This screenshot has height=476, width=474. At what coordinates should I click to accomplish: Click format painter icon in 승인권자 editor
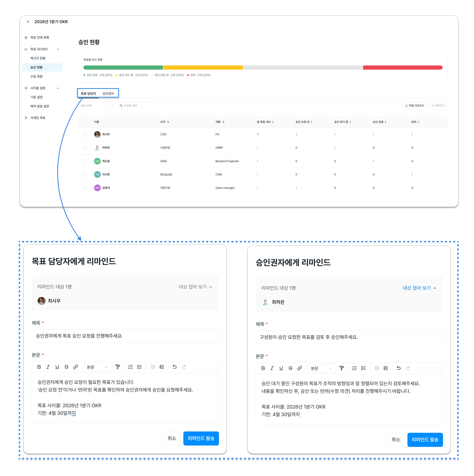(341, 368)
